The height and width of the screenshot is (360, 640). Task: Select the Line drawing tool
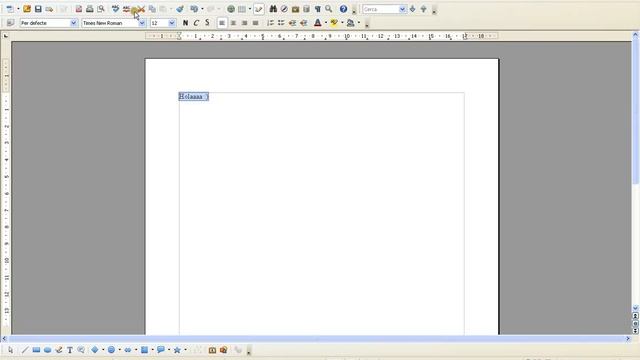coord(25,350)
